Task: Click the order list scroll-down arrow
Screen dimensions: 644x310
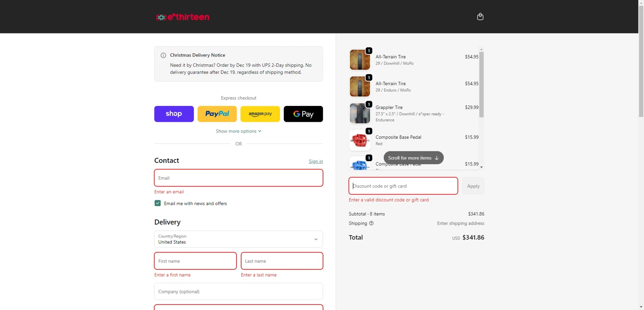Action: click(481, 167)
